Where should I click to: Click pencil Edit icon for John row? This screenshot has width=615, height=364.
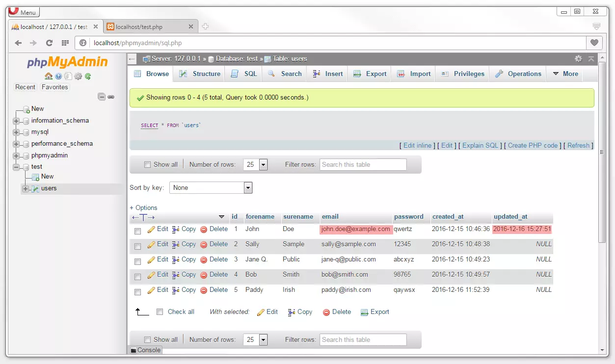point(151,229)
